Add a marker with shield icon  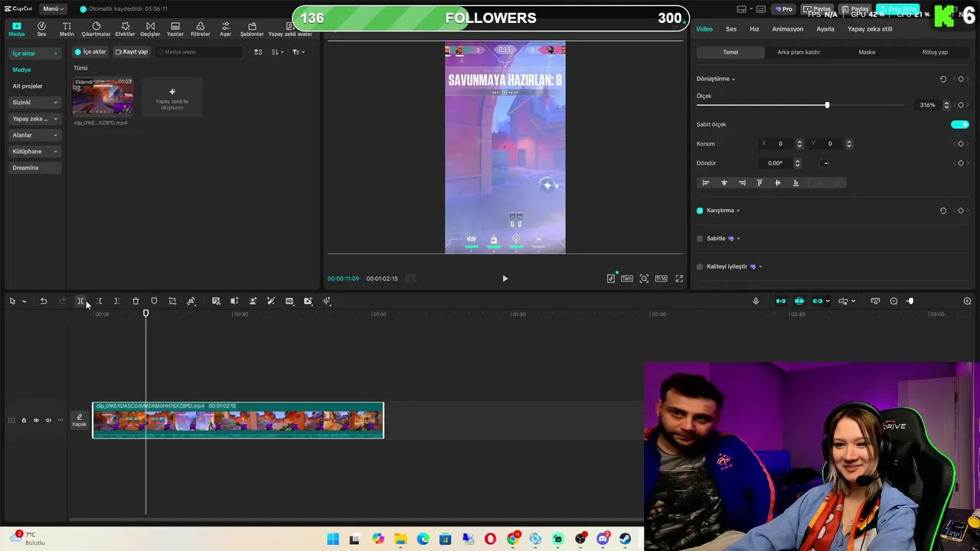coord(154,301)
